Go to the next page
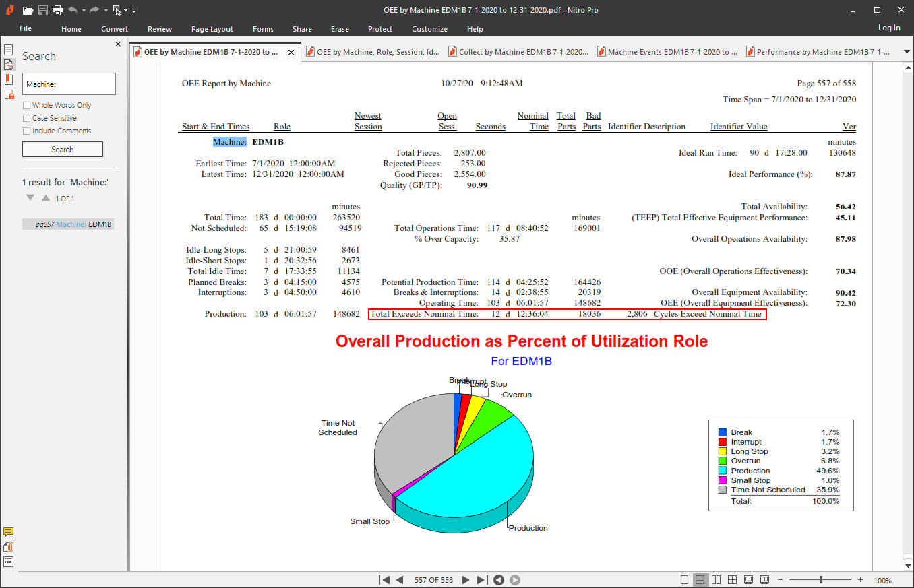Screen dimensions: 914x588 coord(466,580)
